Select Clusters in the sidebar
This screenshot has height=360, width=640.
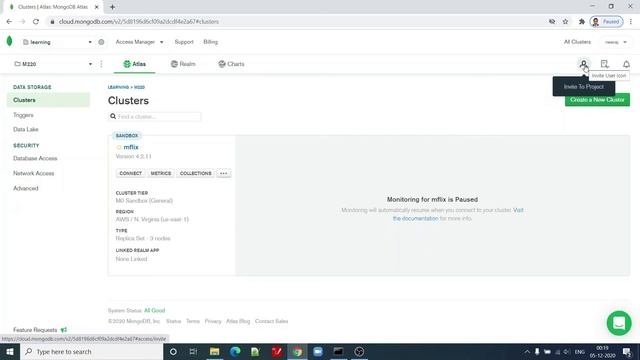pos(48,100)
